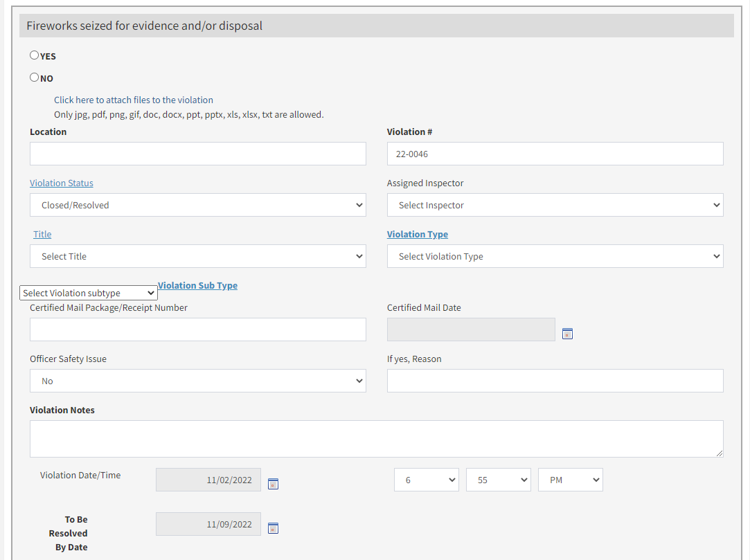The image size is (750, 560).
Task: Click the If yes, Reason field
Action: [x=555, y=381]
